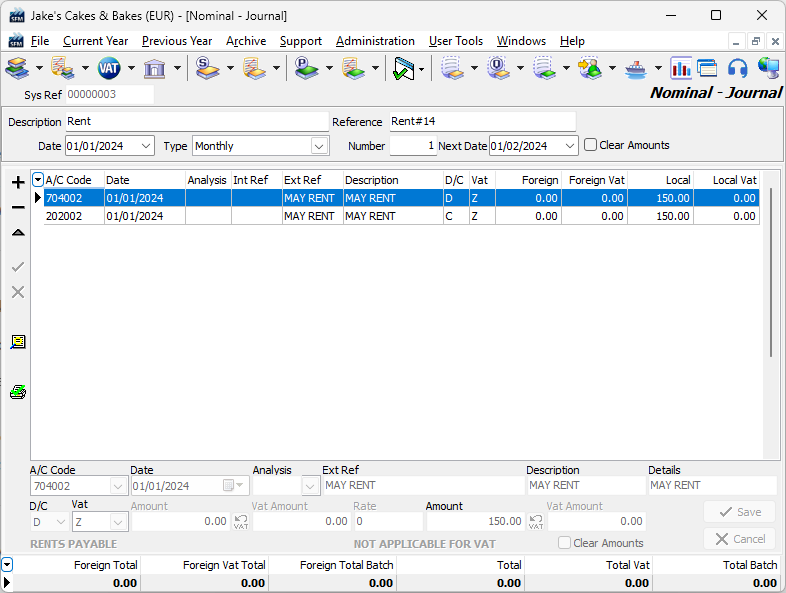Click the VAT recalculation icon beside local Amount 150.00
This screenshot has width=786, height=593.
[536, 522]
